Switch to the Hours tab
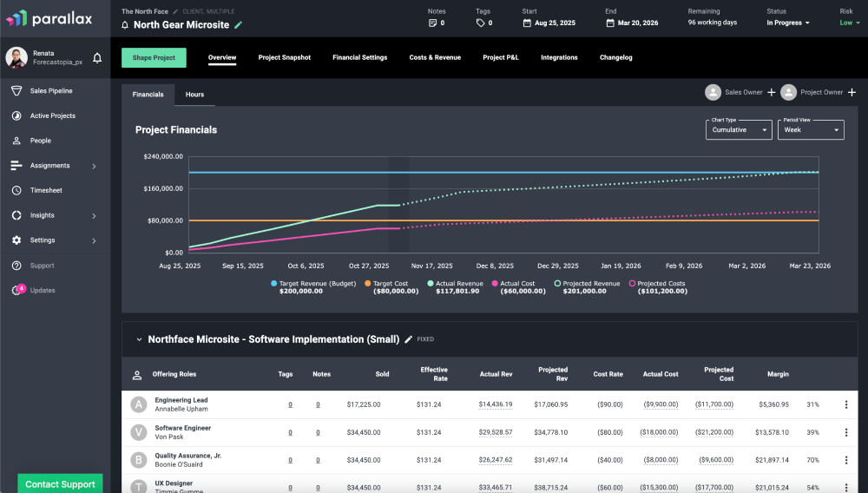The image size is (868, 493). point(194,94)
